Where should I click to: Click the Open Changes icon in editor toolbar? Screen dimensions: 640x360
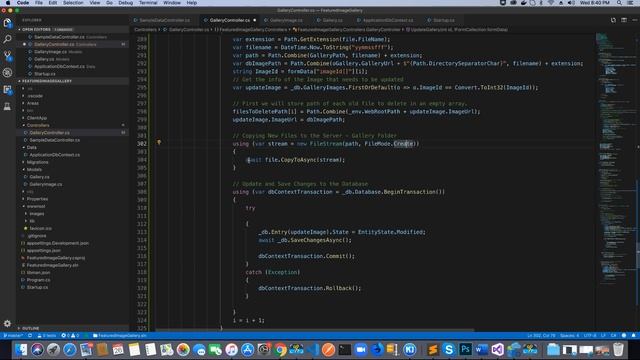click(613, 20)
